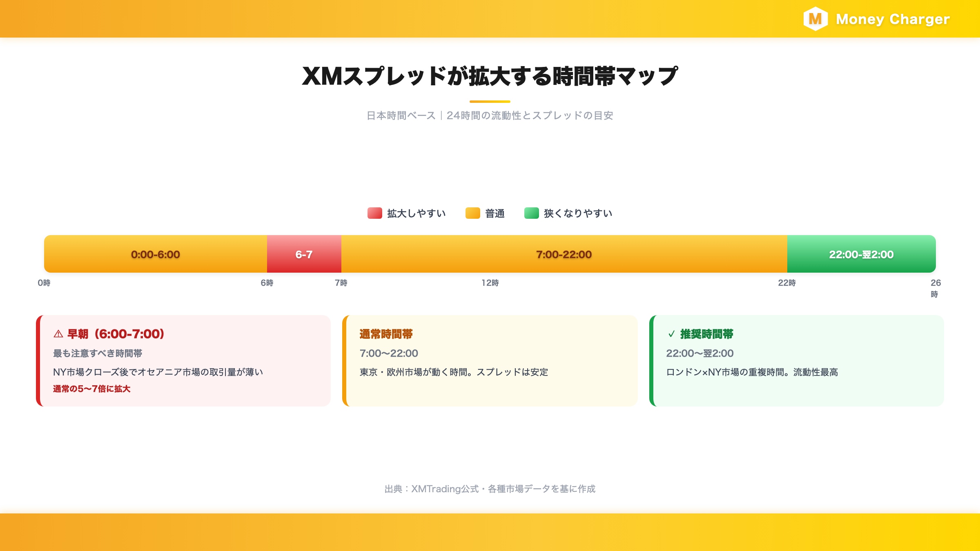Click the 12時 axis label

(x=490, y=283)
